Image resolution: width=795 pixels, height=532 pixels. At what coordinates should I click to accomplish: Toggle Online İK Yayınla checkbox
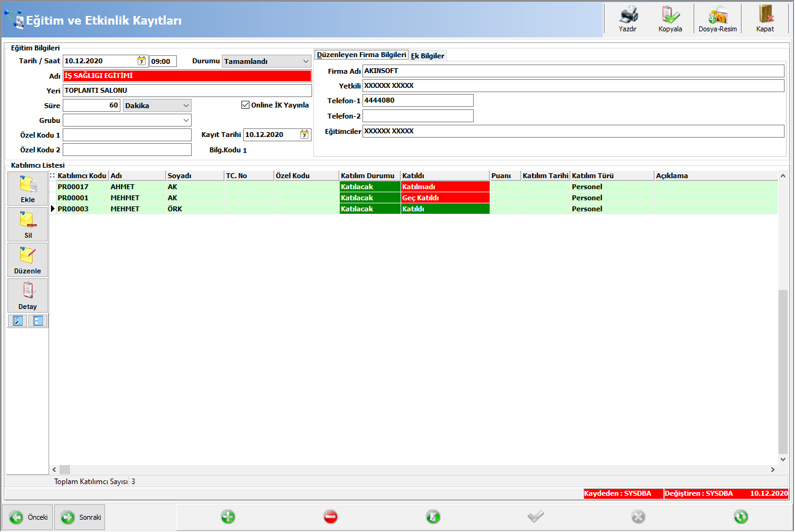point(246,105)
